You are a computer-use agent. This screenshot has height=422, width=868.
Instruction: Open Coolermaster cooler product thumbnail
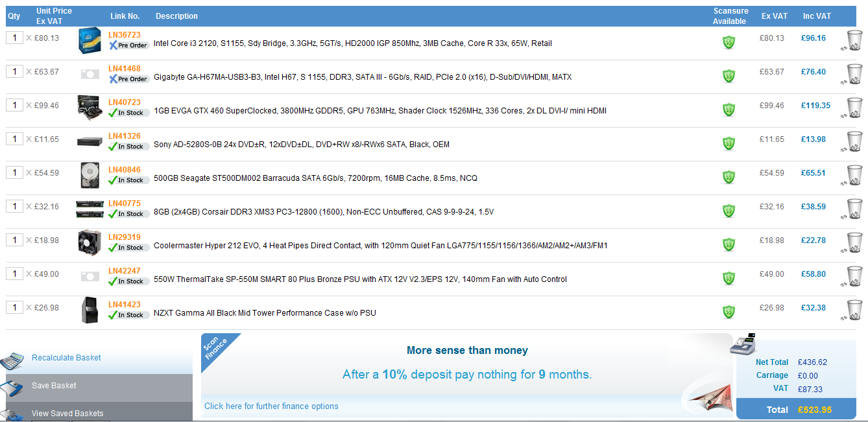[89, 242]
